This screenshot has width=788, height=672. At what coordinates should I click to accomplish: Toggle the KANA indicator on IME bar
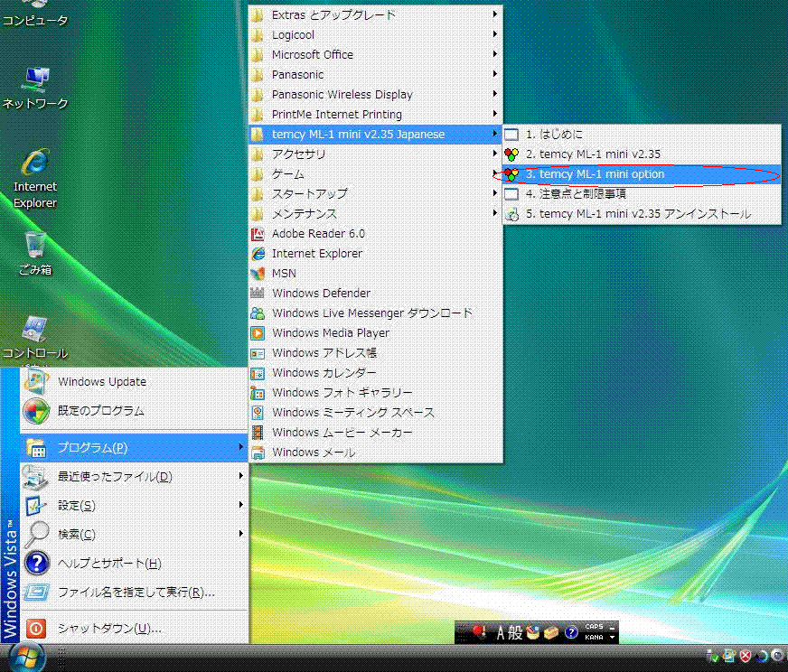[594, 637]
